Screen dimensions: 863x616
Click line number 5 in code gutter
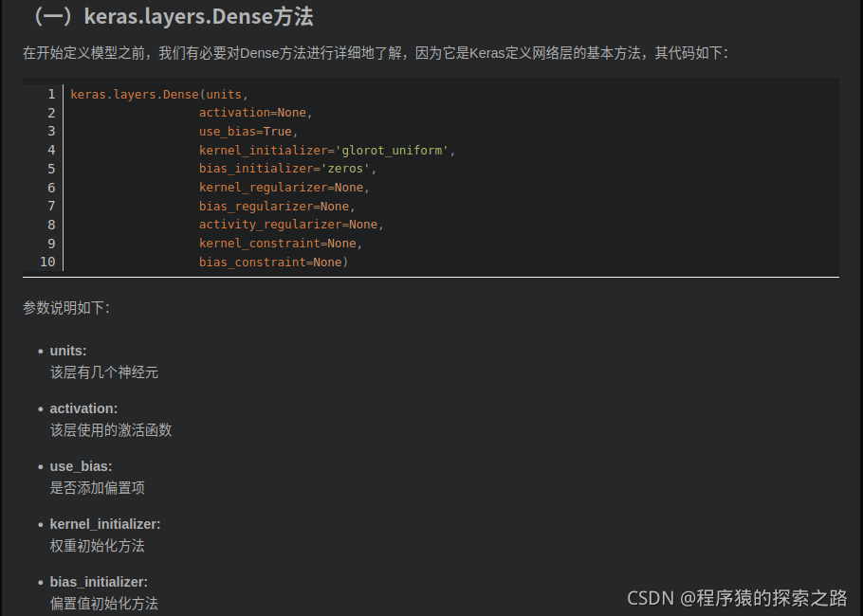tap(51, 169)
